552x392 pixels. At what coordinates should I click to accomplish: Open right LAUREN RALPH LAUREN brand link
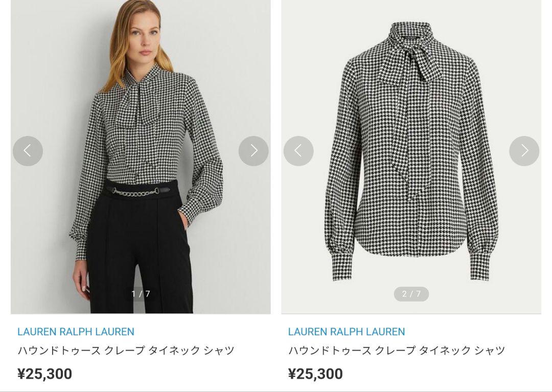tap(347, 332)
